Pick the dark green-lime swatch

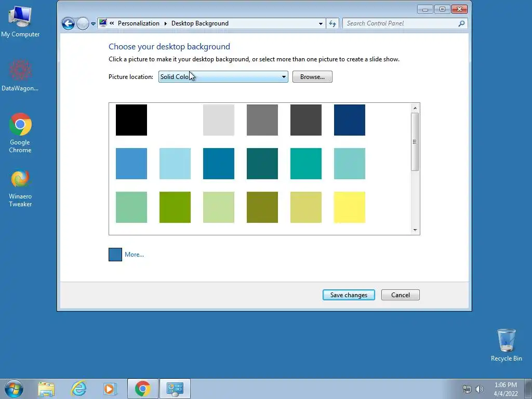point(175,207)
